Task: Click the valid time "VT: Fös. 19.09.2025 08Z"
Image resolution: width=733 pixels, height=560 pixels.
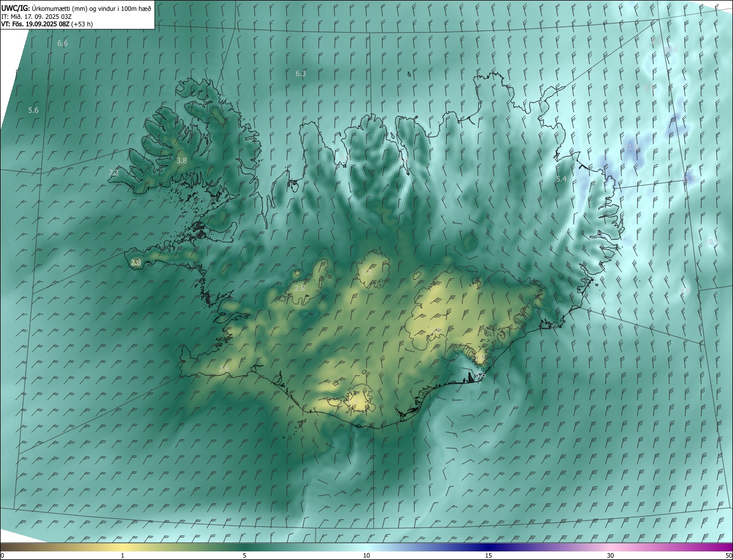Action: 36,24
